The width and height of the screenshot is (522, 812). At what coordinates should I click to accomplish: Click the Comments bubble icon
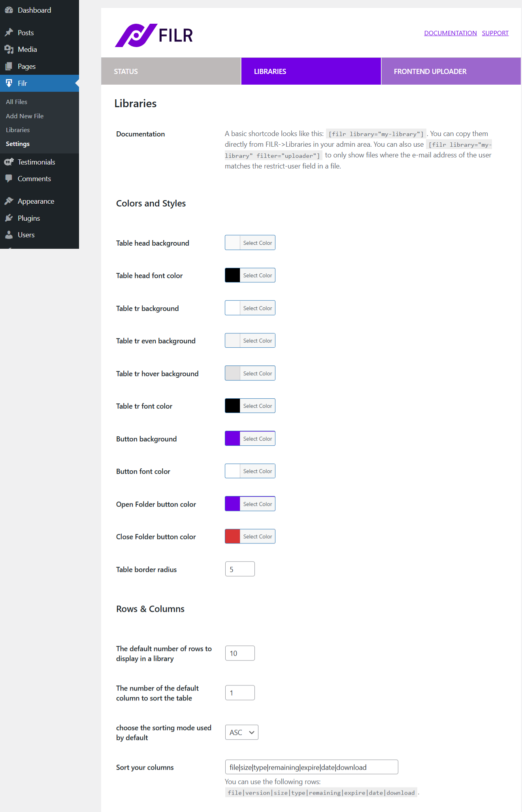(9, 178)
